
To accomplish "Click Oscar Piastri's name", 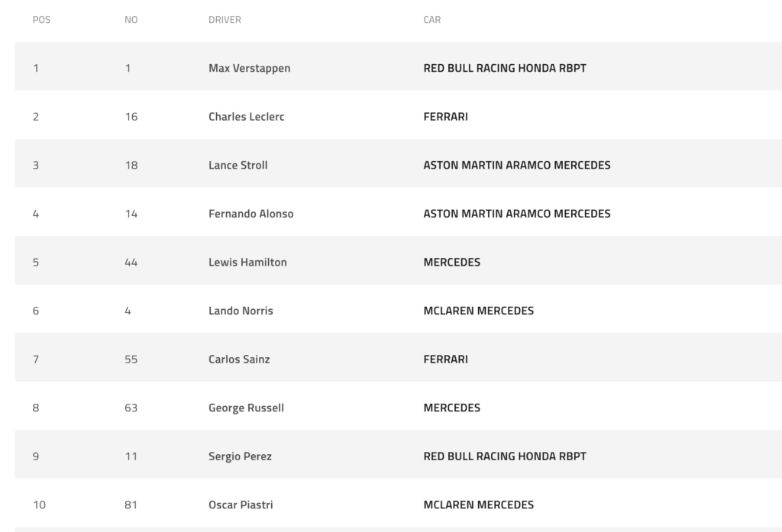I will point(240,505).
